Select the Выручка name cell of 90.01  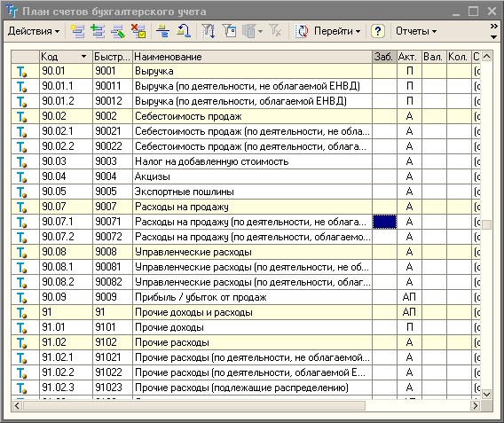coord(252,71)
